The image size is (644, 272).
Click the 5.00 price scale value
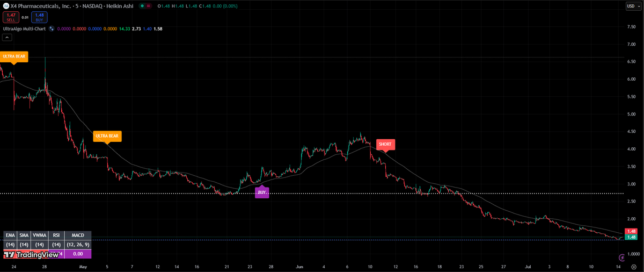631,114
